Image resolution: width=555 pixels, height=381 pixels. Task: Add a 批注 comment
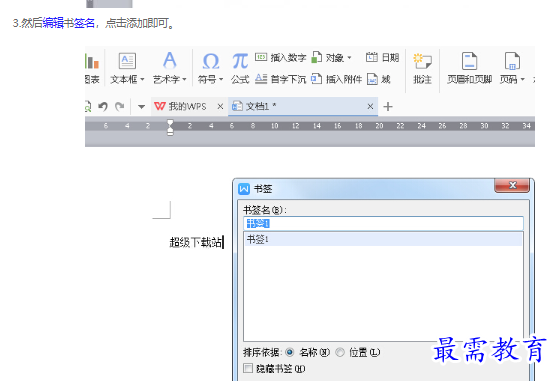click(422, 68)
